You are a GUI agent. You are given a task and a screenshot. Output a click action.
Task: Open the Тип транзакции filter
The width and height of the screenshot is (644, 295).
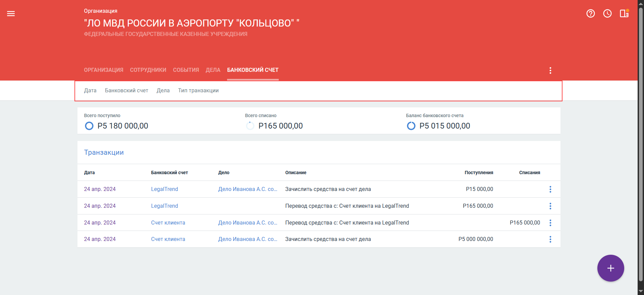click(x=198, y=91)
